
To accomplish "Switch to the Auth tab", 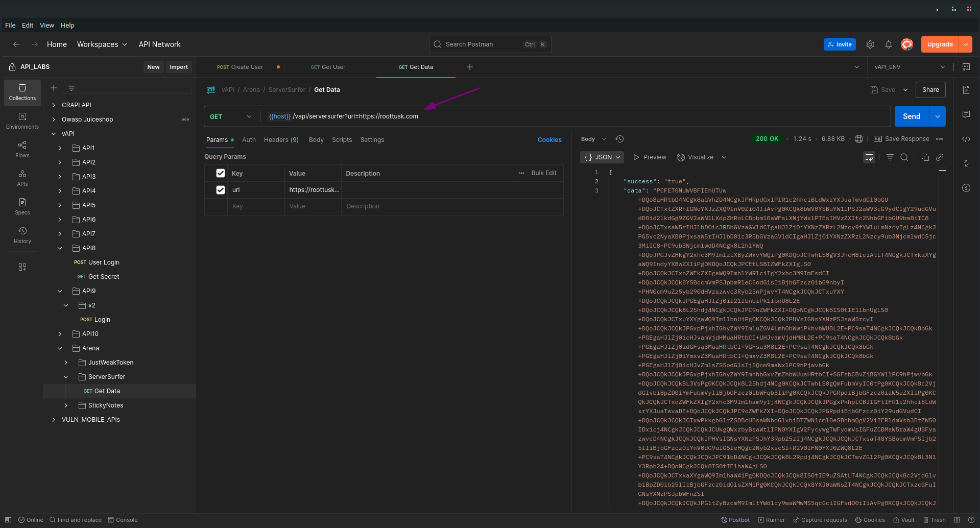I will 249,140.
